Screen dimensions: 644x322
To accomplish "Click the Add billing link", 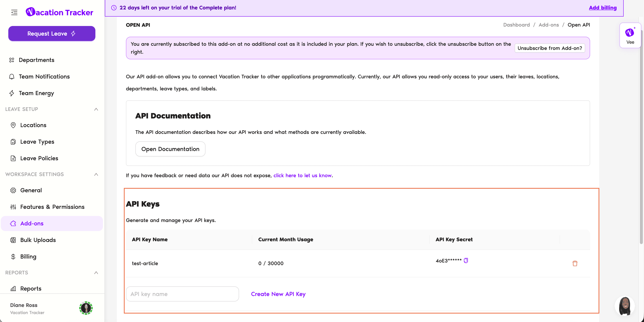I will (603, 8).
